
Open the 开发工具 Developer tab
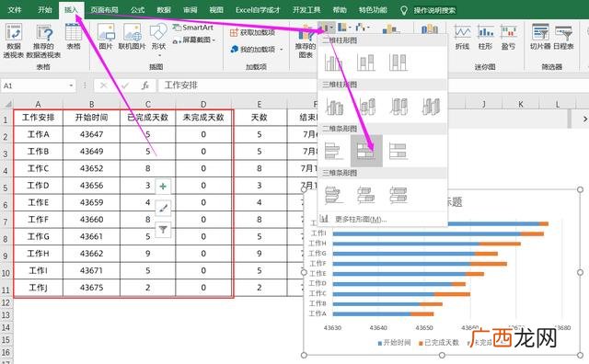(x=306, y=10)
